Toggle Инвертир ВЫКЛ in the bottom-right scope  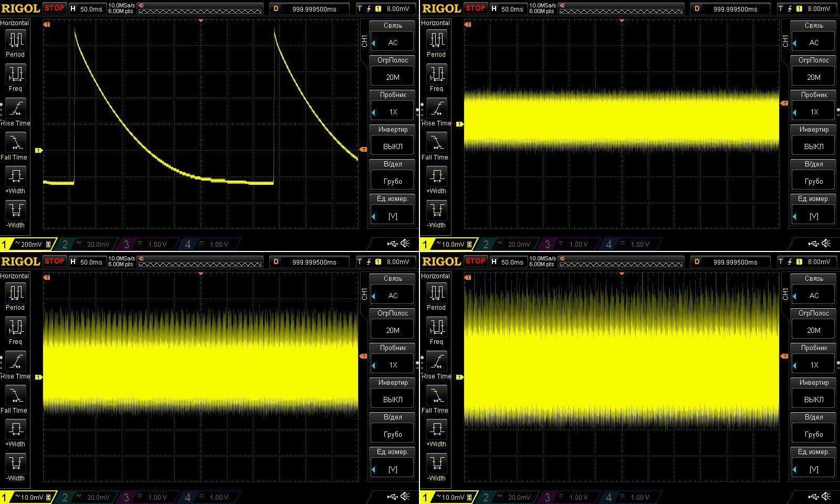(813, 400)
